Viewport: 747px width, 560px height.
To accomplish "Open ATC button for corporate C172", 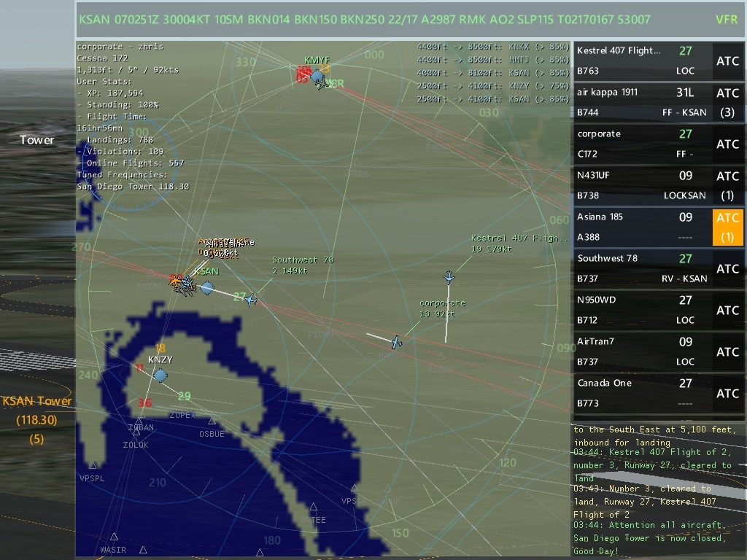I will [727, 144].
